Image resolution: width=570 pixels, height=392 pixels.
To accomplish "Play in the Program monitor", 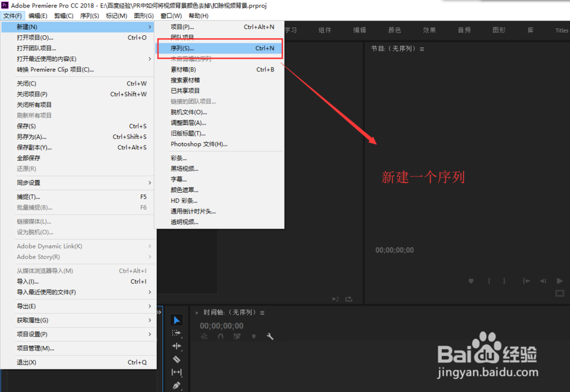I will [560, 281].
